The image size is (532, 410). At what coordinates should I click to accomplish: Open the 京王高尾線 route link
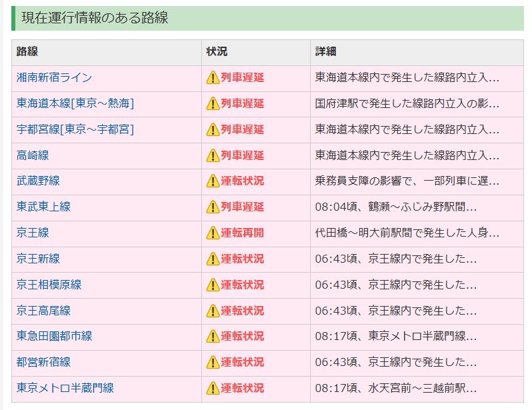[43, 311]
